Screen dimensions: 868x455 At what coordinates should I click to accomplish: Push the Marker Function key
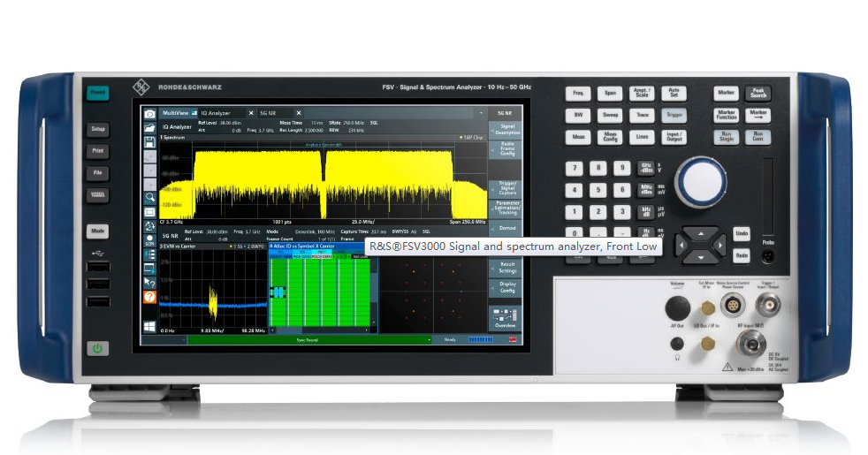pos(727,115)
